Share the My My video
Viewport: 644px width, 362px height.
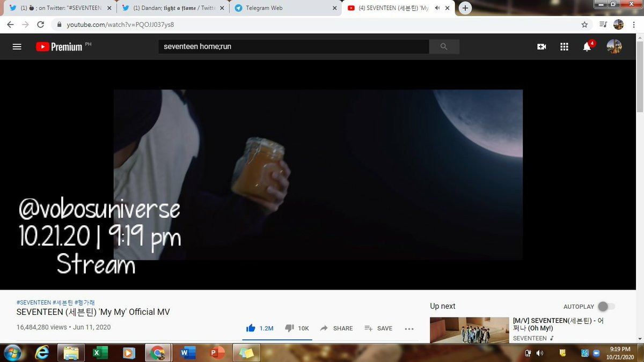pyautogui.click(x=336, y=328)
